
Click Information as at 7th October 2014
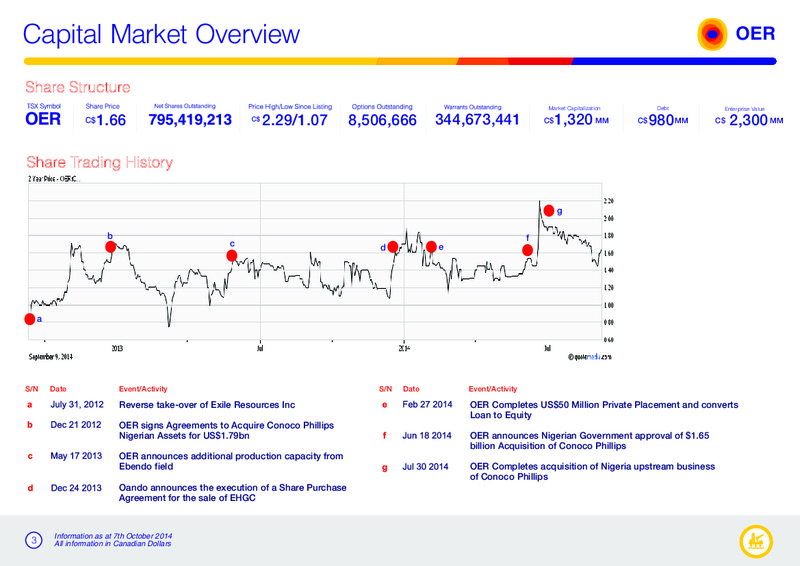(x=113, y=536)
